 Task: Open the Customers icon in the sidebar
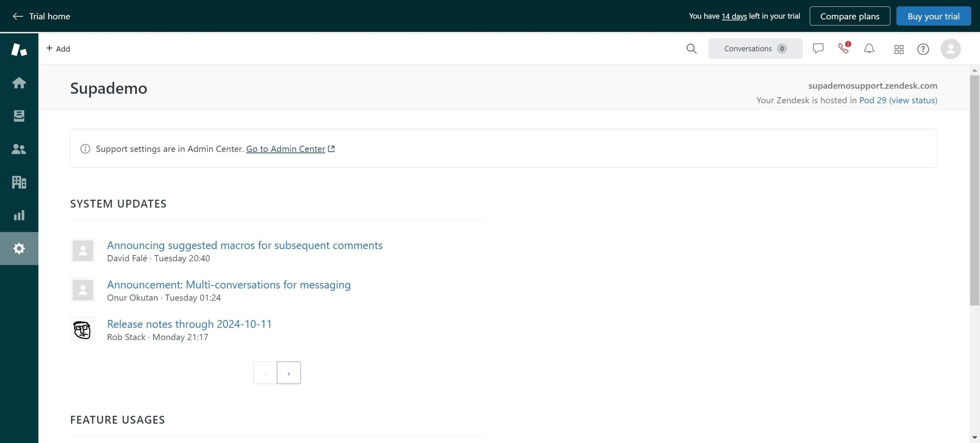click(x=19, y=149)
